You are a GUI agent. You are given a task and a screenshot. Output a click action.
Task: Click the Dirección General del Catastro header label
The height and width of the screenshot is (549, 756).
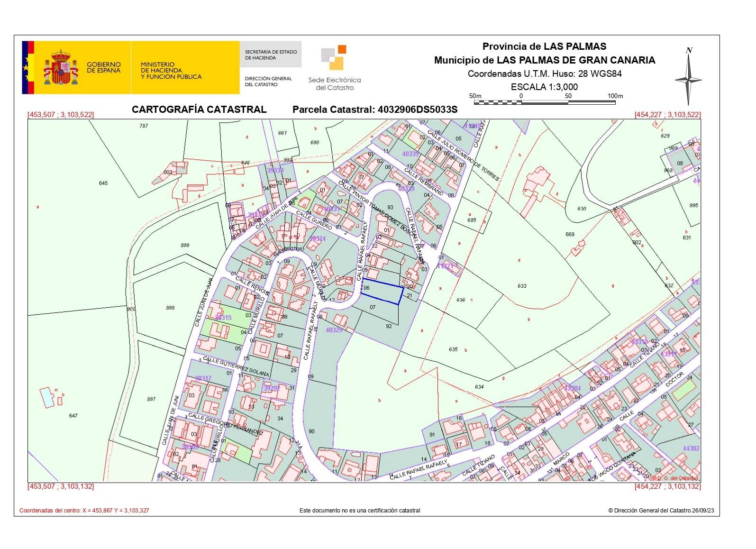coord(268,81)
